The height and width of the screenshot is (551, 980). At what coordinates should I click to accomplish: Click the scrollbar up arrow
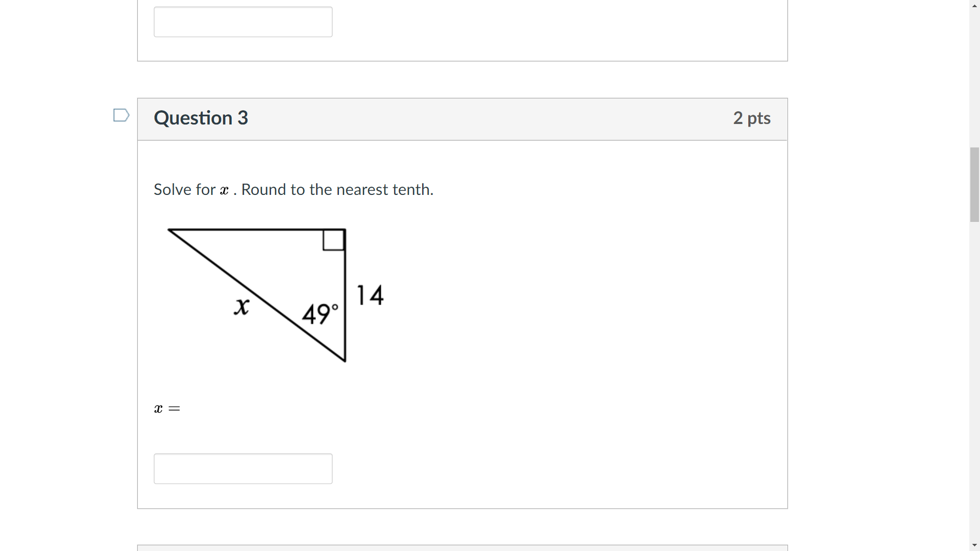[x=975, y=5]
